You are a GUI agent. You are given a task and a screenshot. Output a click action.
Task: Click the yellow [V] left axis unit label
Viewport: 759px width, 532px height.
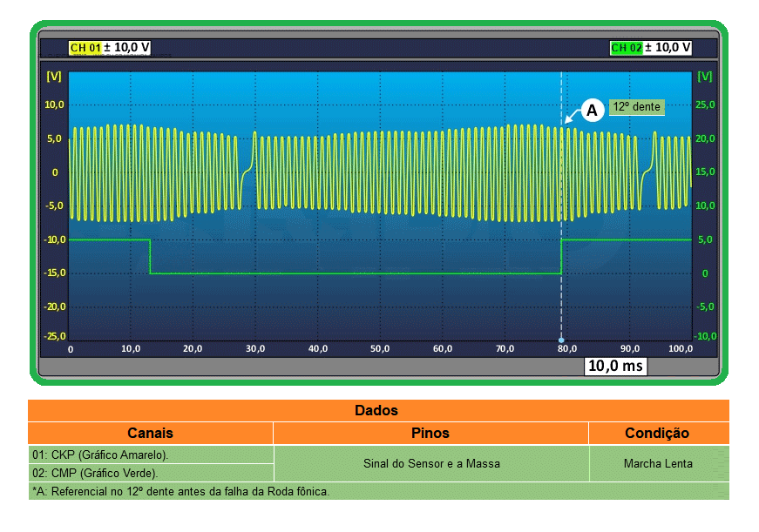(x=54, y=76)
